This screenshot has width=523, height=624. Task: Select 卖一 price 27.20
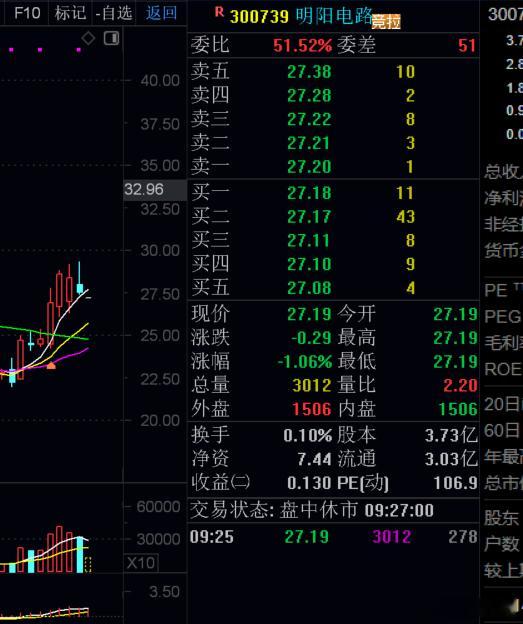click(x=309, y=167)
